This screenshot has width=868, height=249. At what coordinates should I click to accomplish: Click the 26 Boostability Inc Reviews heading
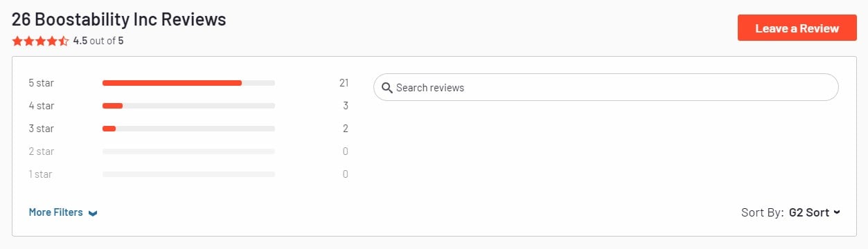click(x=119, y=19)
